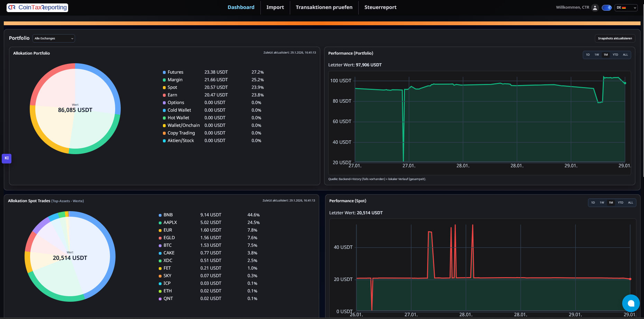The image size is (644, 319).
Task: Toggle the dark mode switch
Action: (607, 7)
